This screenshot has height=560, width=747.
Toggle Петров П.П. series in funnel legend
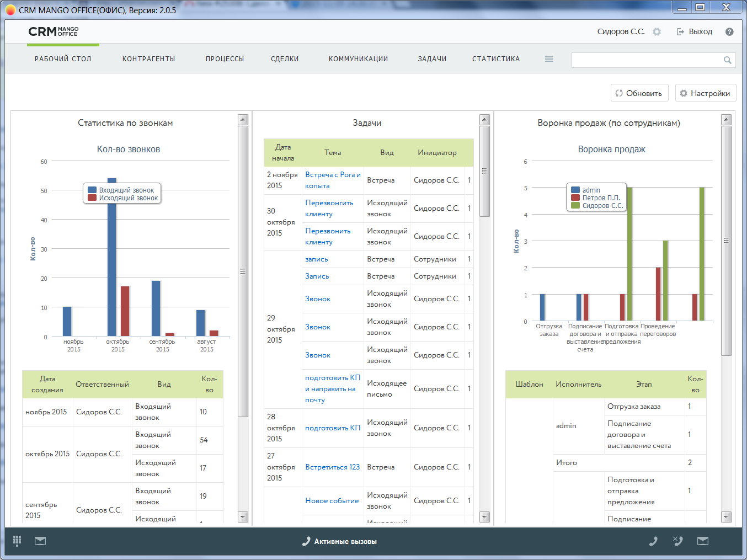(575, 198)
